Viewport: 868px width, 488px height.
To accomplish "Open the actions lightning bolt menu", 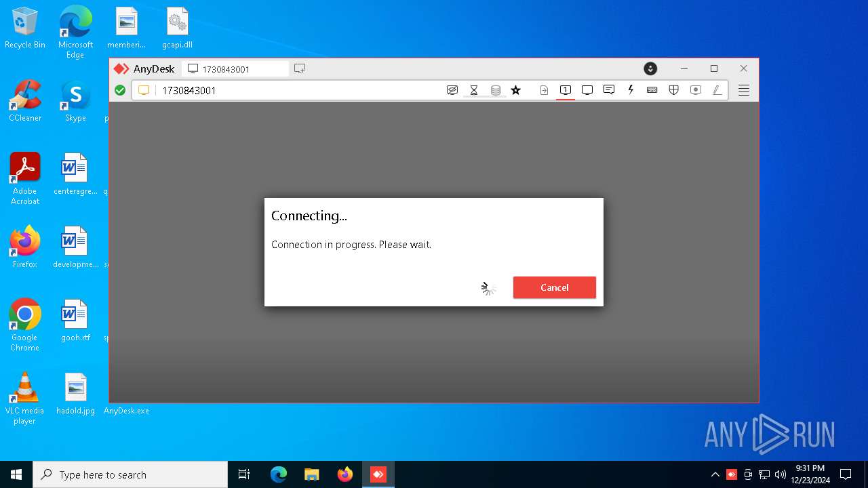I will [631, 89].
